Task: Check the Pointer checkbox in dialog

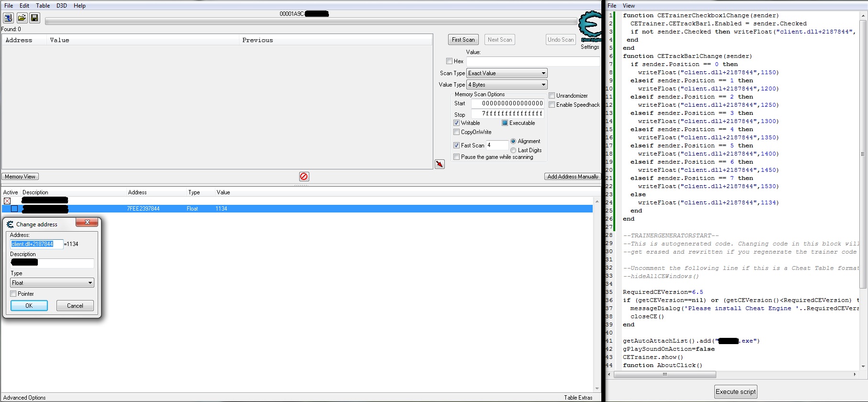Action: (13, 294)
